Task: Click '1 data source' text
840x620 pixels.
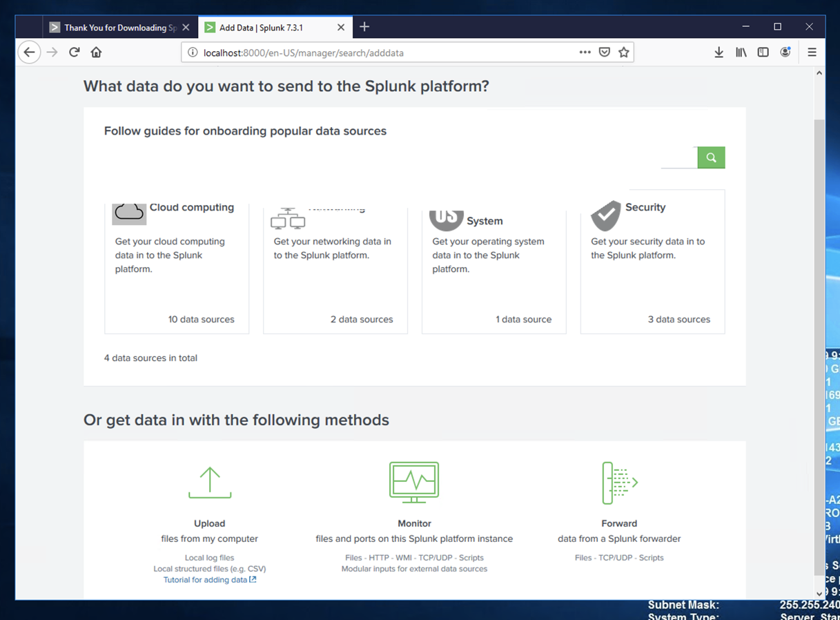Action: pyautogui.click(x=524, y=320)
